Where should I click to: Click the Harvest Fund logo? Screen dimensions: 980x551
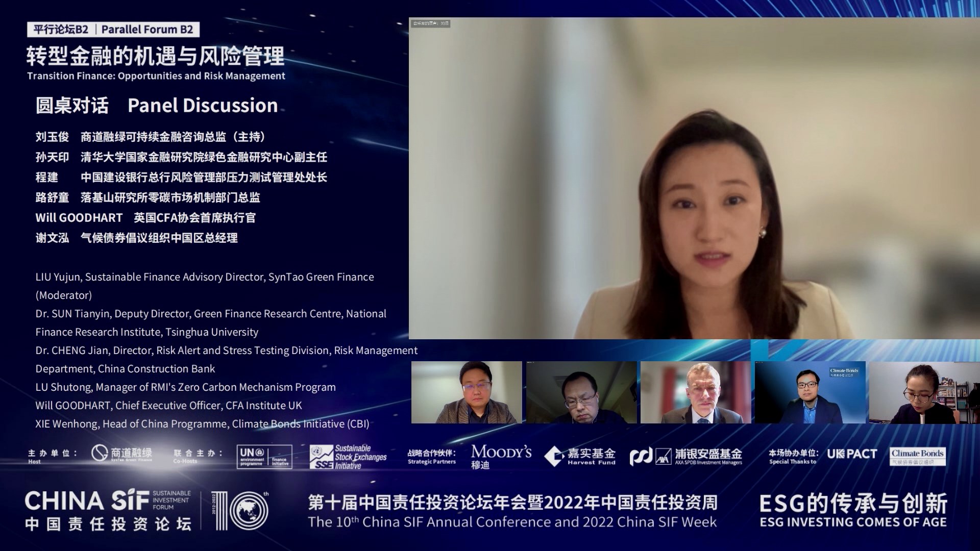tap(580, 456)
